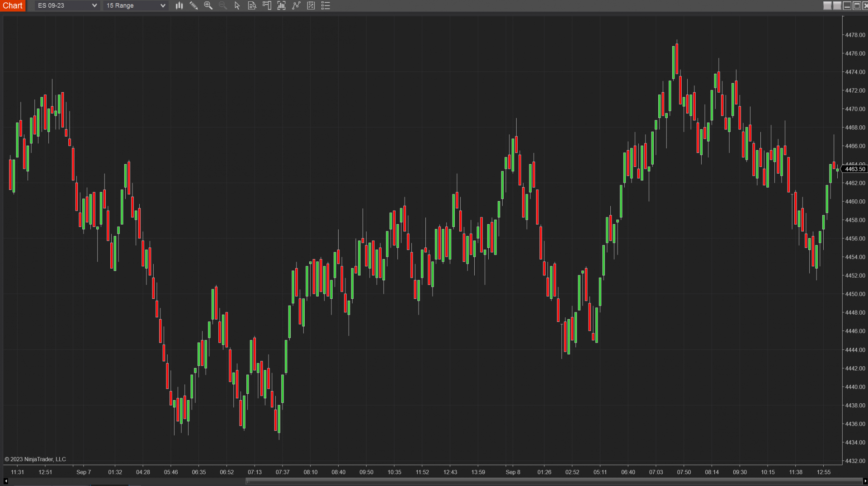
Task: Click the 4470.00 price axis label
Action: (855, 109)
